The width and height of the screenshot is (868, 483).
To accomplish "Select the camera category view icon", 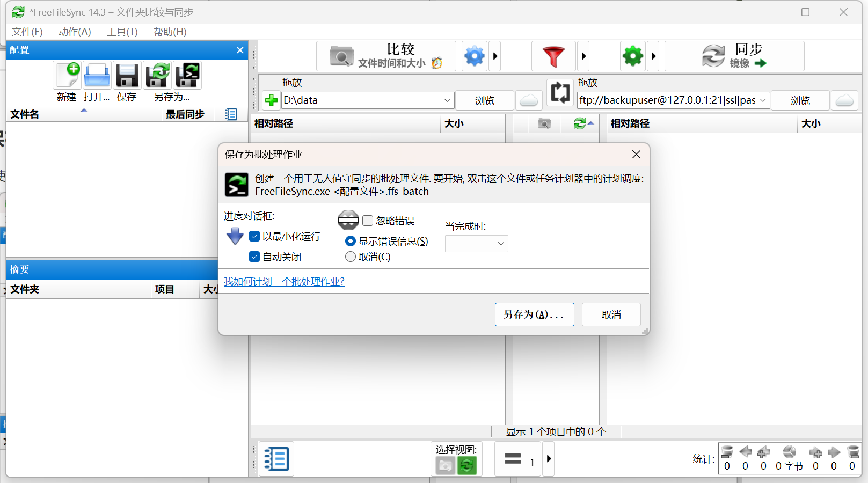I will [x=445, y=465].
